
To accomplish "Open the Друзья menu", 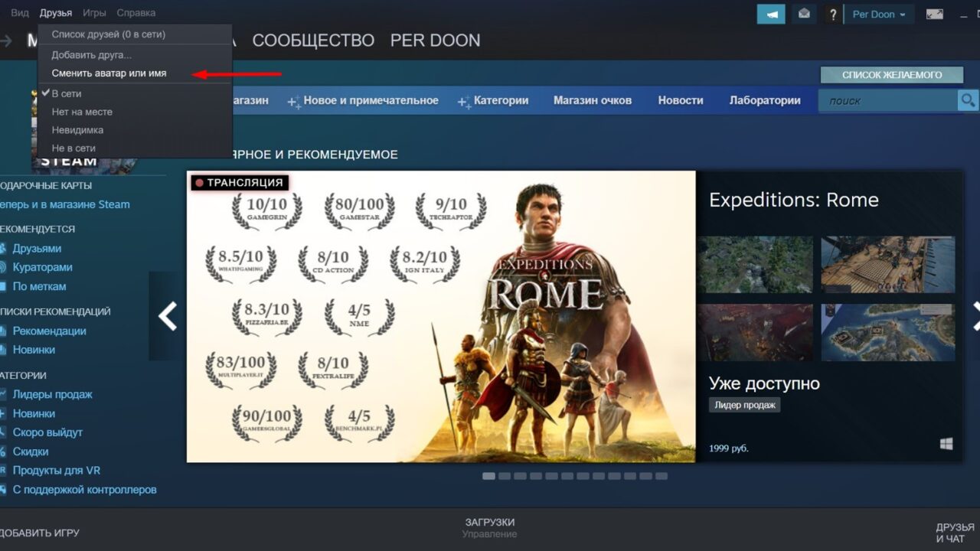I will coord(56,13).
